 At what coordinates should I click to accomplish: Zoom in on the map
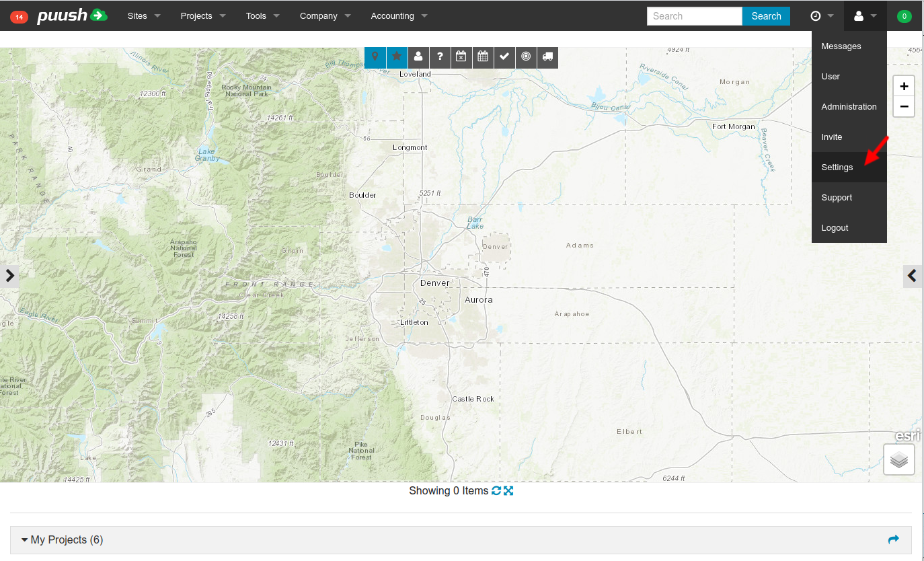click(903, 86)
